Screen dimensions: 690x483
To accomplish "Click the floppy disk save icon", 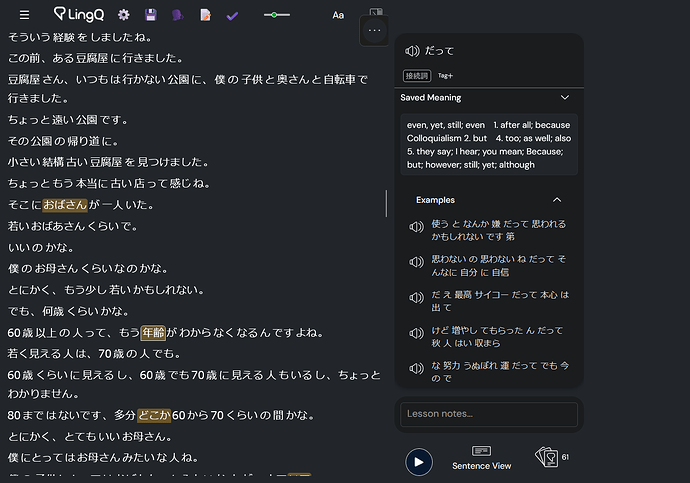I will pos(150,15).
